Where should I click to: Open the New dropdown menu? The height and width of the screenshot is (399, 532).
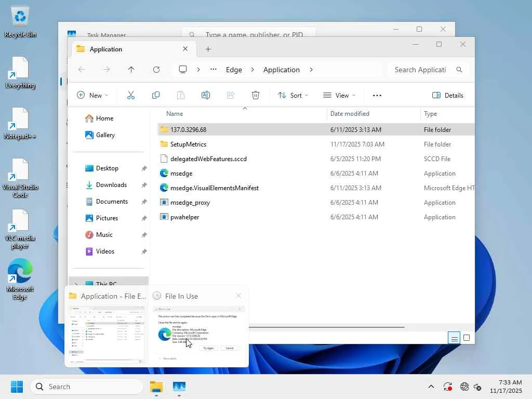(92, 96)
